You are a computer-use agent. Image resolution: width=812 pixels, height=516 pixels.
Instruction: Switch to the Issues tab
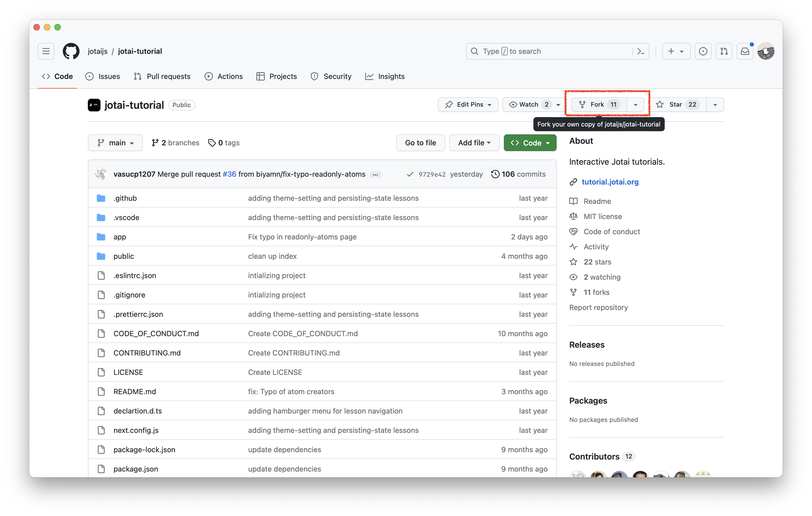(103, 77)
